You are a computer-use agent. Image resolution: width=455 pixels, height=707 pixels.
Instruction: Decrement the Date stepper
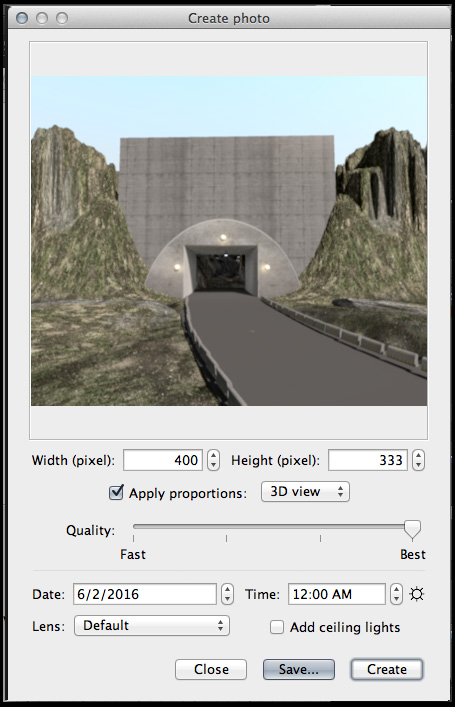coord(228,599)
